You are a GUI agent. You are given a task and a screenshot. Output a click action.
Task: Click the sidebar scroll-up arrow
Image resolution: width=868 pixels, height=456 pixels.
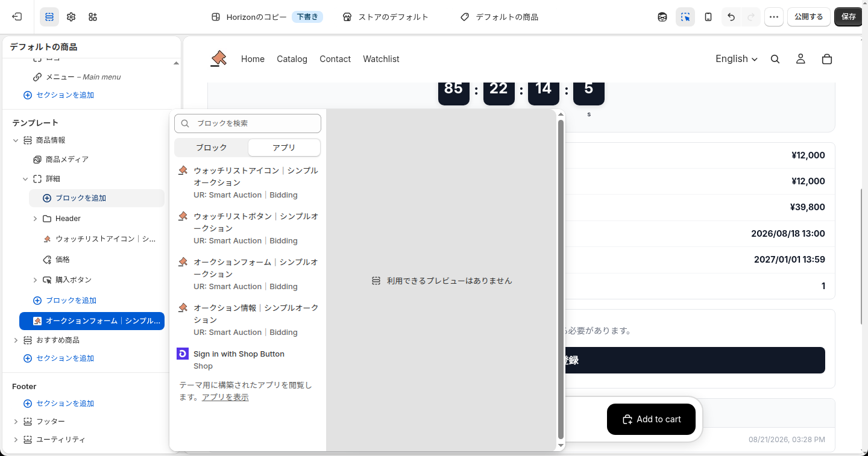(x=176, y=63)
